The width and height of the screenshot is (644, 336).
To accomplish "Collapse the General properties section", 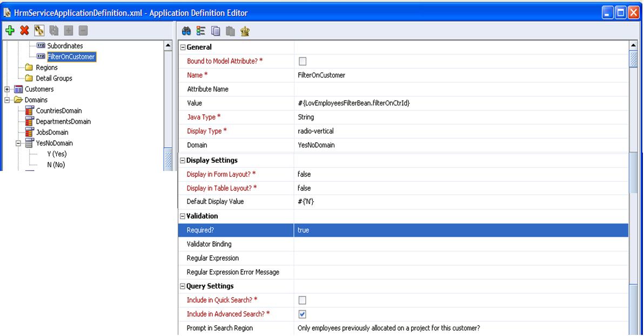I will click(x=182, y=48).
